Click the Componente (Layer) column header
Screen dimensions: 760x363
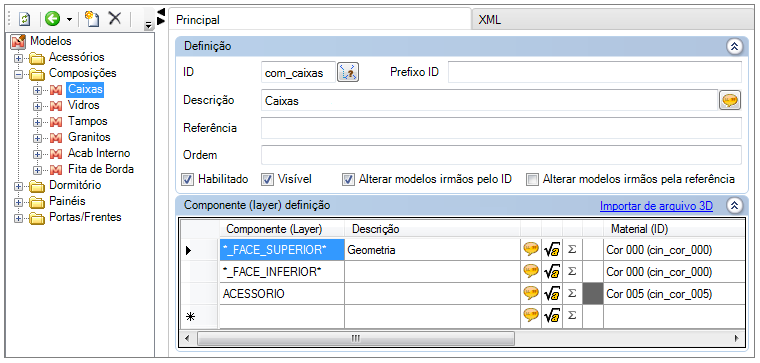tap(282, 229)
